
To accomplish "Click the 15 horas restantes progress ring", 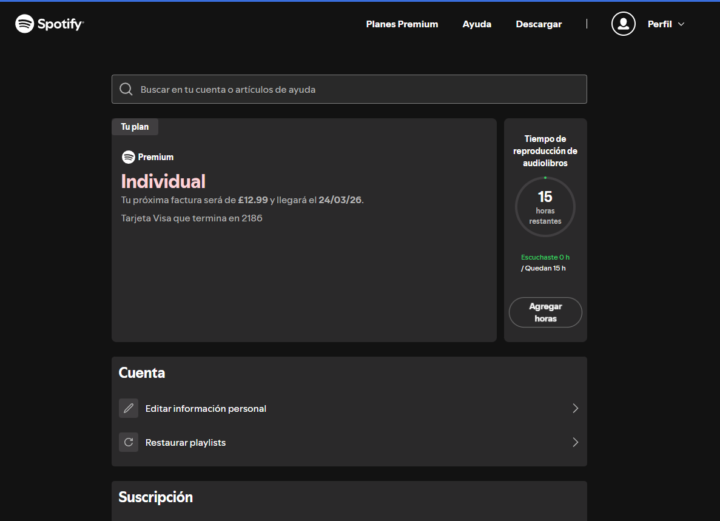I will coord(545,207).
